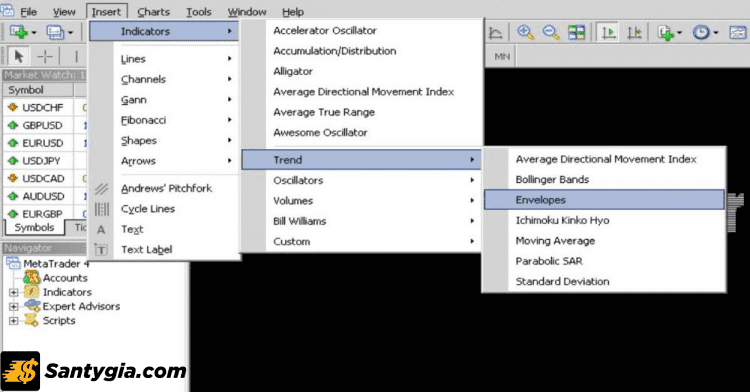
Task: Click the Zoom In magnifier icon
Action: 526,33
